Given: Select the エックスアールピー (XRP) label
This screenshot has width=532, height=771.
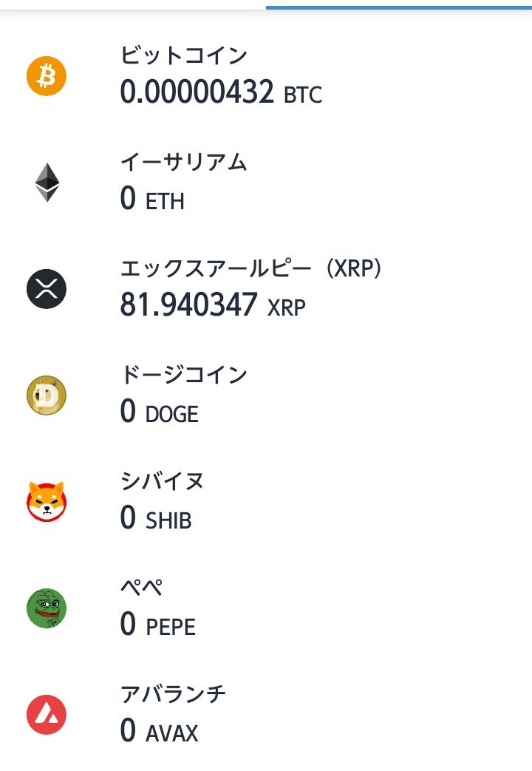Looking at the screenshot, I should (250, 268).
